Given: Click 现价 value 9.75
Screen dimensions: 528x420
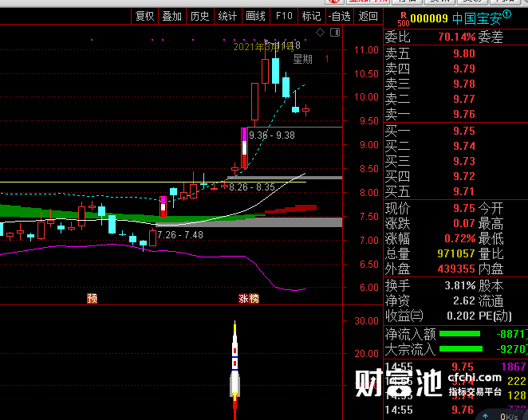Looking at the screenshot, I should click(464, 208).
